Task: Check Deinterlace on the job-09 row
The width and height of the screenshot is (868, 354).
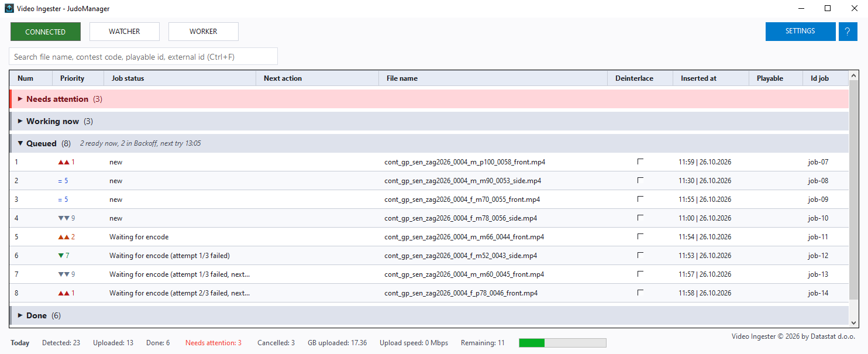Action: click(640, 199)
